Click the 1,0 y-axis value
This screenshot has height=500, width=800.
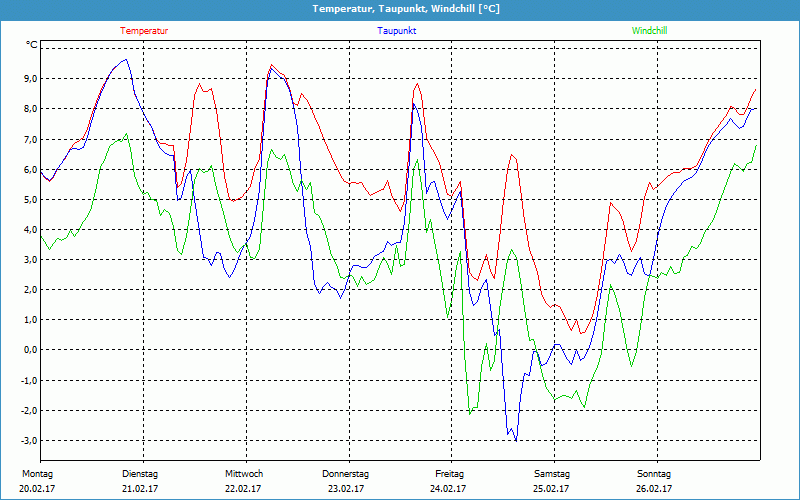(31, 320)
